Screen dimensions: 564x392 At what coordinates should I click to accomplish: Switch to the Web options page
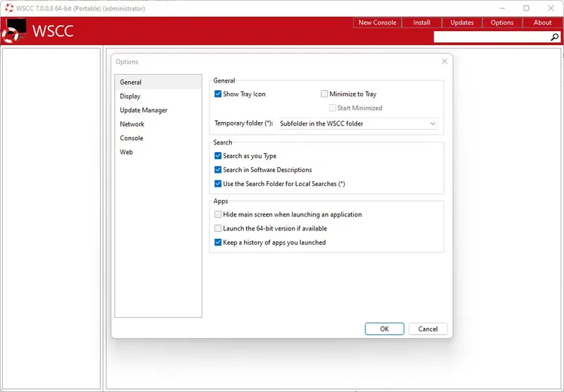click(158, 152)
